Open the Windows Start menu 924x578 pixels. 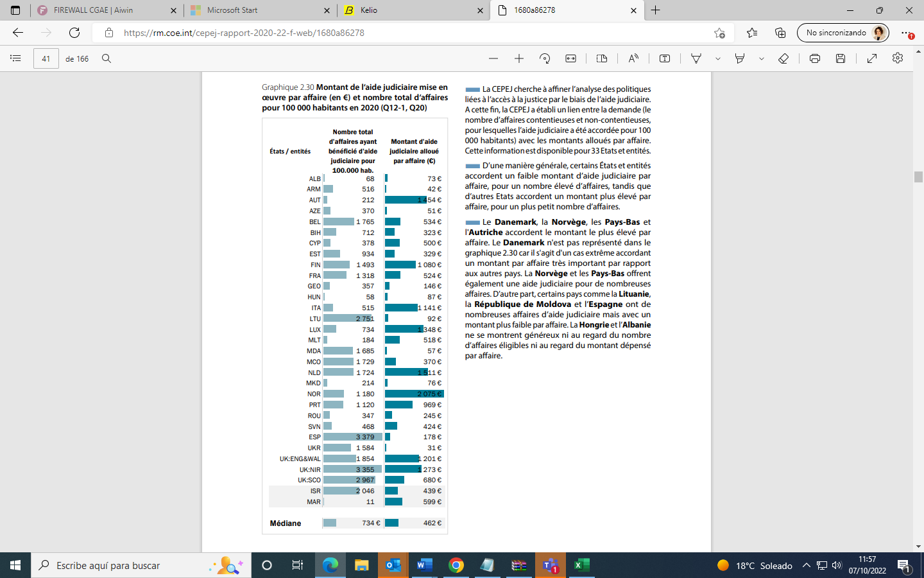tap(15, 565)
